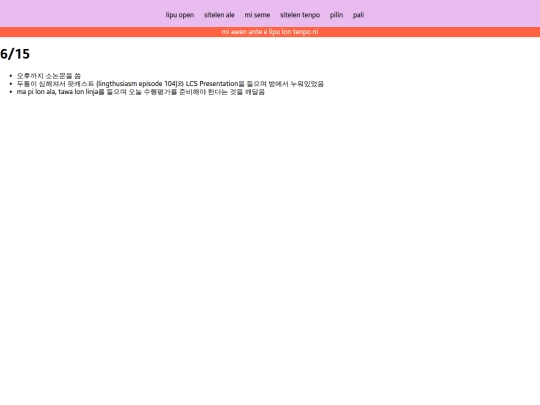Click the orange 'mi awen ante e lipu' banner

(270, 32)
